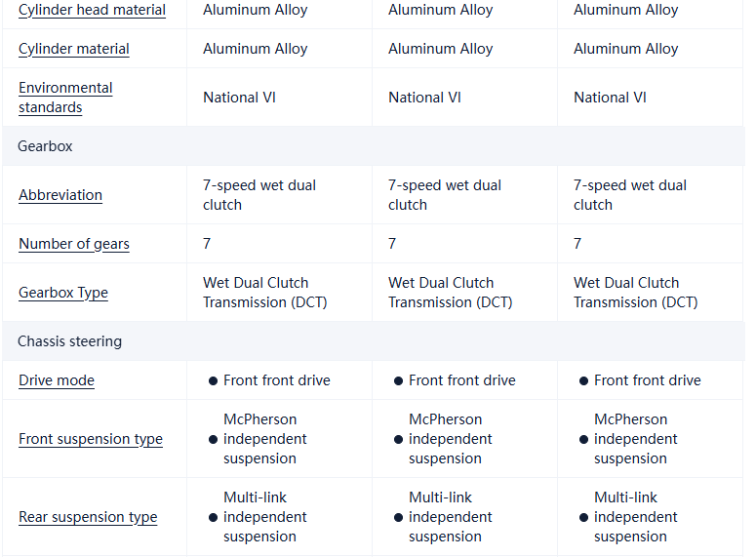Image resolution: width=756 pixels, height=557 pixels.
Task: Open the gearbox Abbreviation term link
Action: click(60, 195)
